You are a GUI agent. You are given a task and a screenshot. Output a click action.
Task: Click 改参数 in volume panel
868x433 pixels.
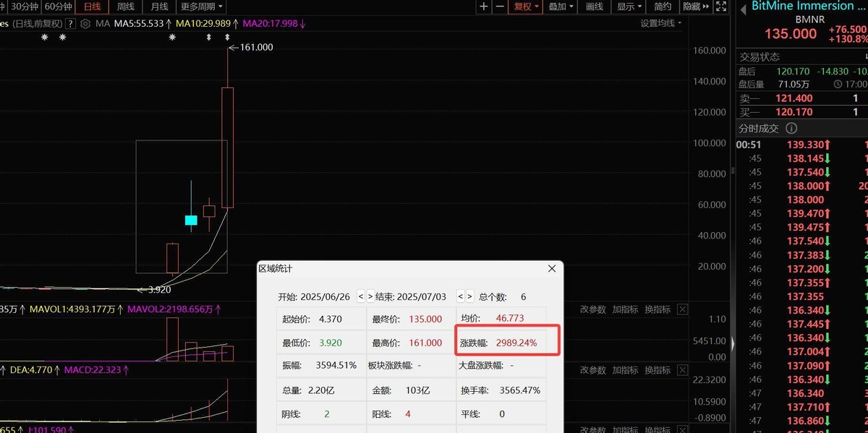(x=593, y=309)
